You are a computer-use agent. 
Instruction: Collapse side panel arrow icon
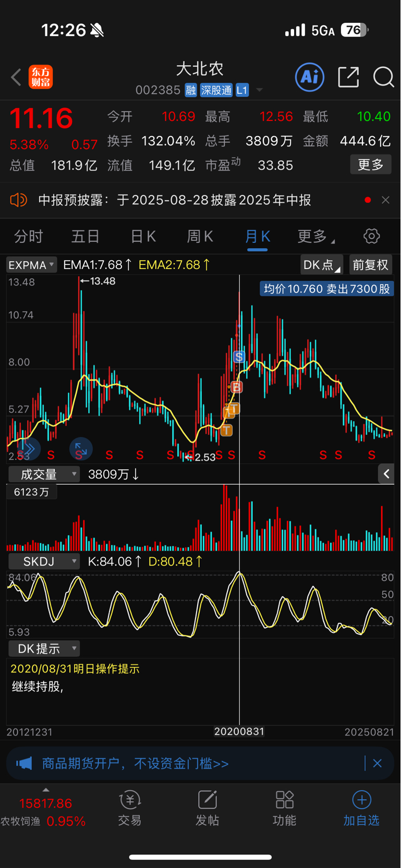click(386, 474)
